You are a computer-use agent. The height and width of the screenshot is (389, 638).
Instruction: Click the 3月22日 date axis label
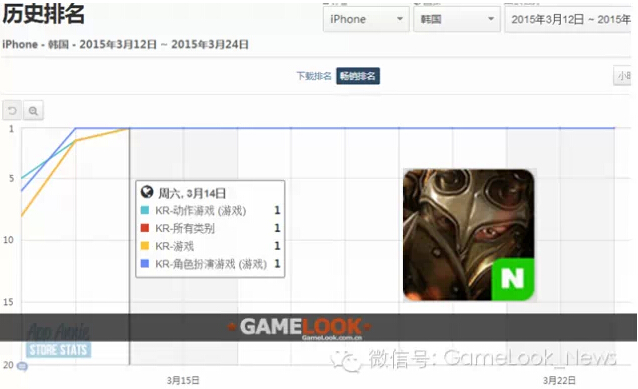click(x=559, y=380)
